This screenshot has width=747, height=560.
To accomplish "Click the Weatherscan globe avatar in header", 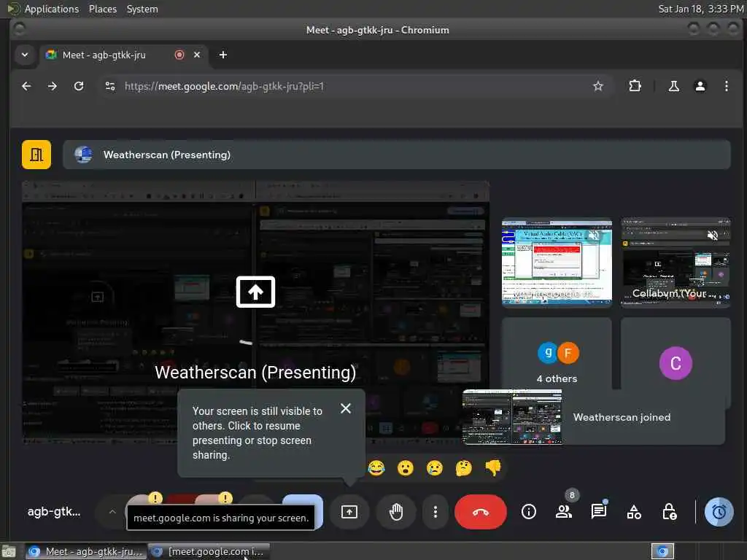I will point(83,155).
